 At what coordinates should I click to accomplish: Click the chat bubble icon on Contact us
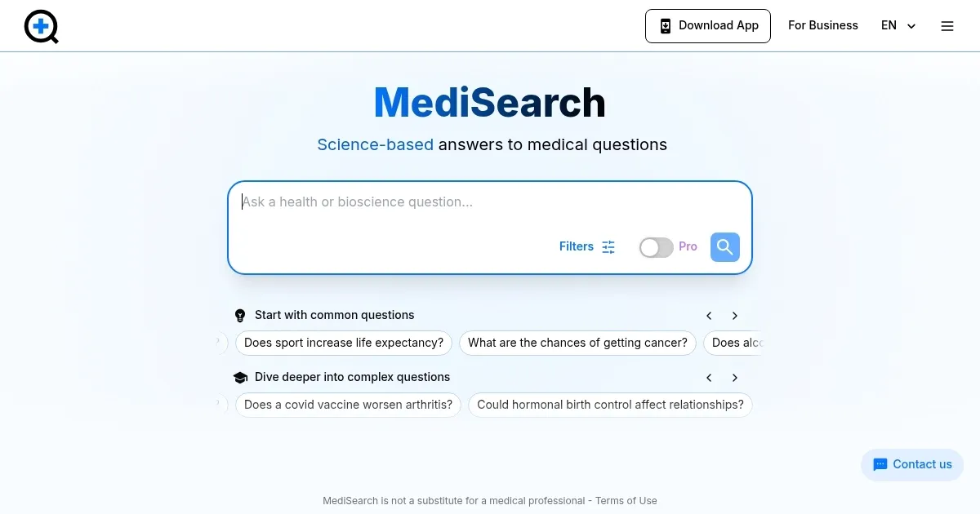click(881, 464)
